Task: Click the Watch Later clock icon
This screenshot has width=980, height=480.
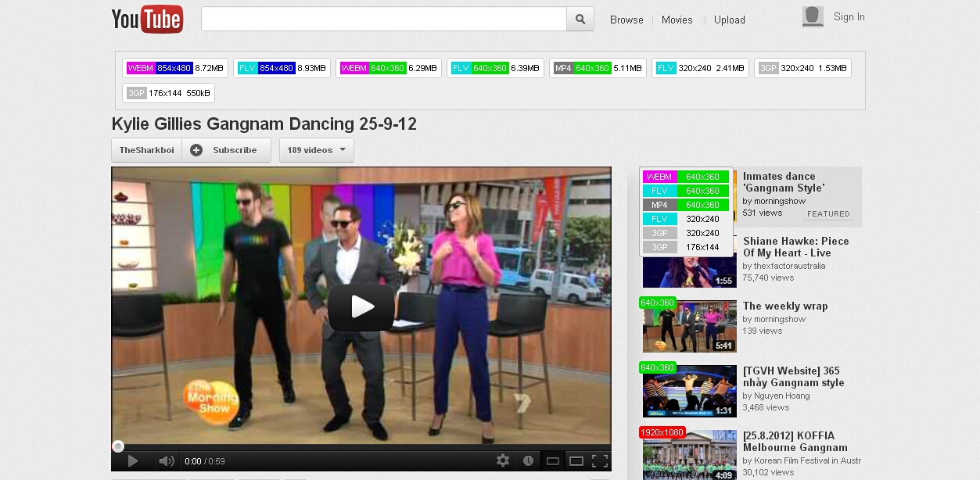Action: pos(528,461)
